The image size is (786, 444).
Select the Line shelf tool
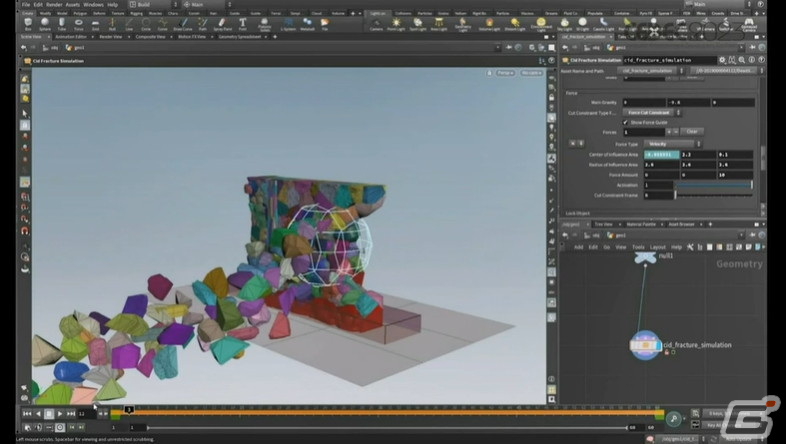129,24
